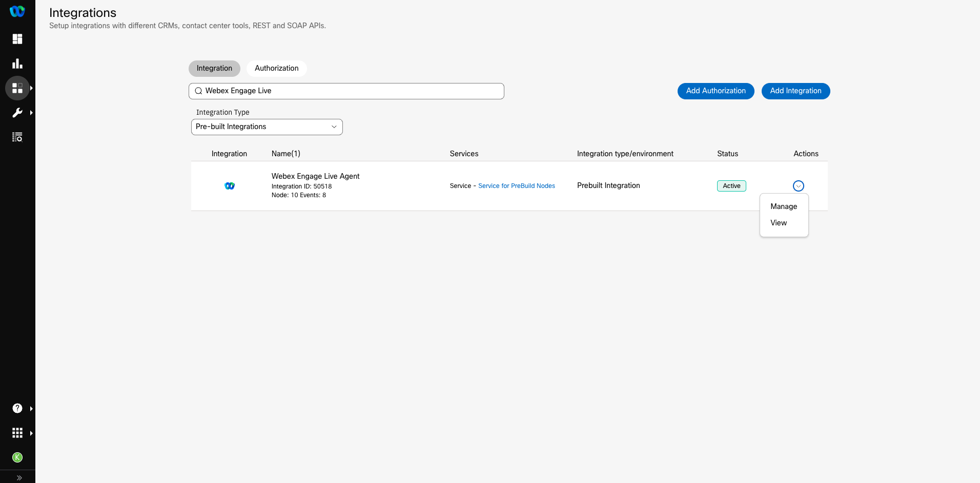Click the Webex logo in the sidebar
Viewport: 980px width, 483px height.
(17, 11)
